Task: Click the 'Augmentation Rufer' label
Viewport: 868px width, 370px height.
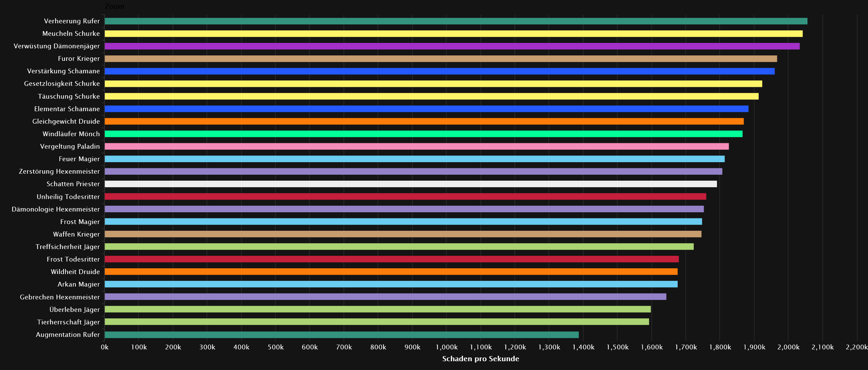Action: coord(68,335)
